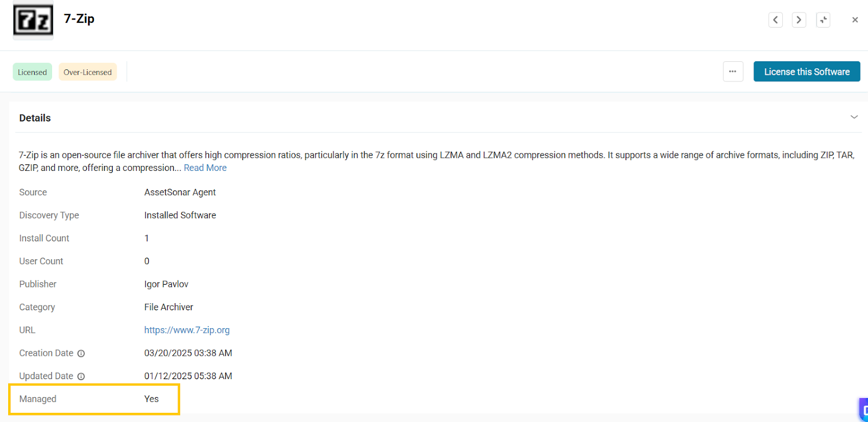The image size is (868, 422).
Task: Click the 7-Zip title text
Action: 79,19
